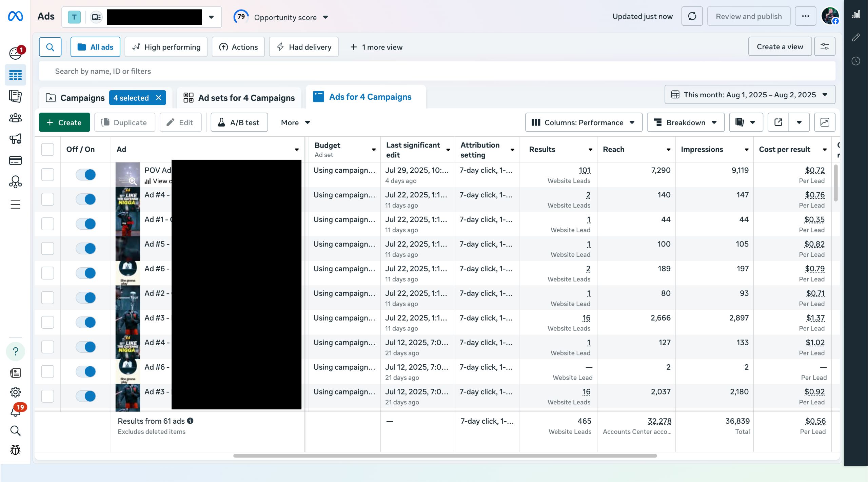
Task: Select Ads for 4 Campaigns tab
Action: [366, 97]
